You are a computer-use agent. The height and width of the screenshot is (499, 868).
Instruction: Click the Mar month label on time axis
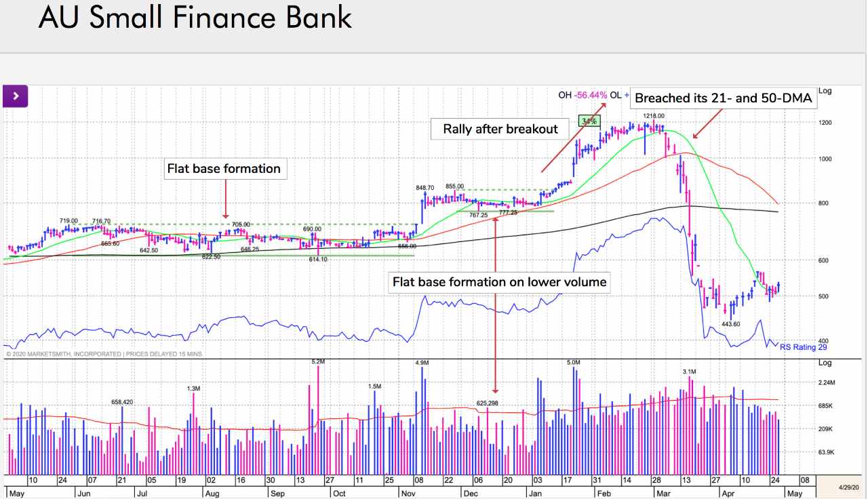tap(664, 493)
